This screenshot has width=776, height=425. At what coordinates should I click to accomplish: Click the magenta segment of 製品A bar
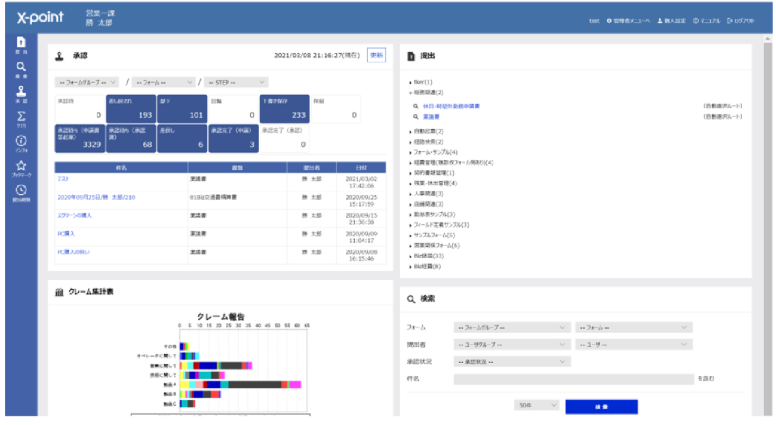[x=295, y=384]
